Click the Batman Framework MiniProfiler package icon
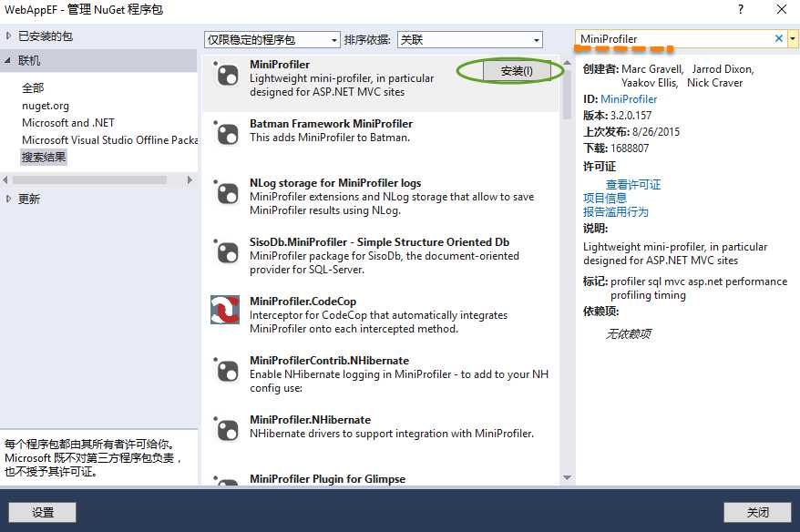Image resolution: width=800 pixels, height=532 pixels. pos(226,134)
